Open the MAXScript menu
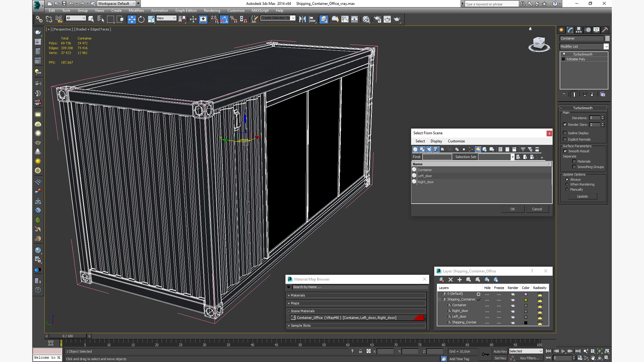The image size is (644, 362). (x=260, y=10)
